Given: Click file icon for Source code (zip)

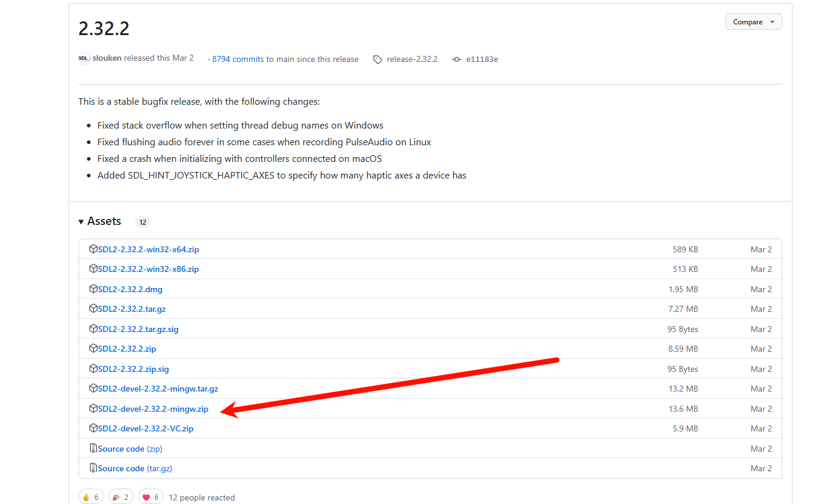Looking at the screenshot, I should 93,448.
